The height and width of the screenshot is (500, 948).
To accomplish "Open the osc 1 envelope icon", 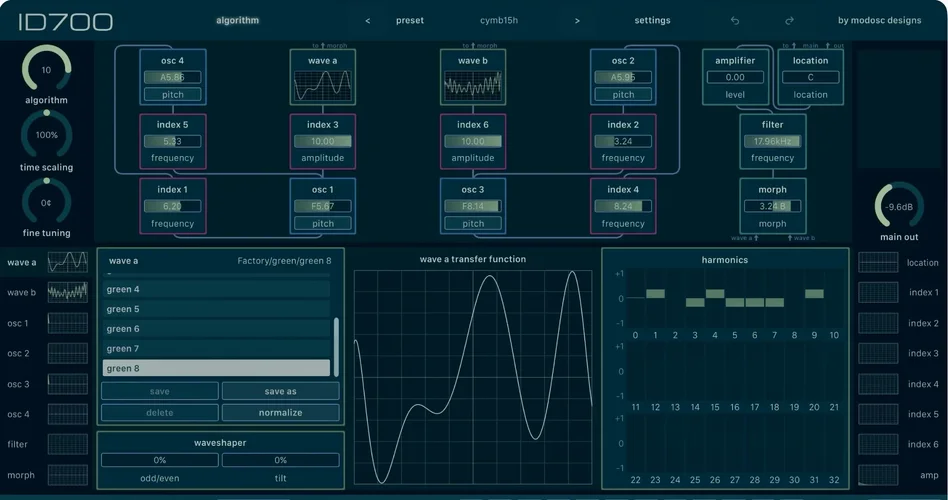I will pyautogui.click(x=68, y=323).
